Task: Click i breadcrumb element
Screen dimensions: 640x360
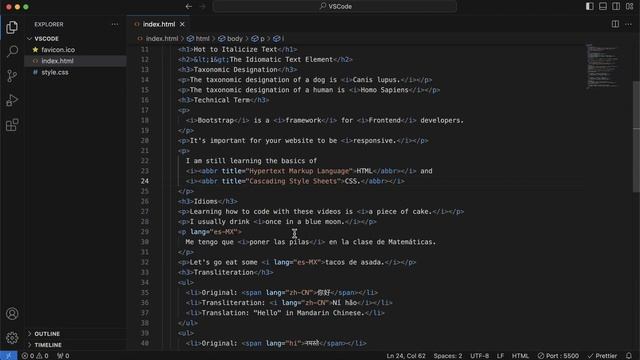Action: (279, 39)
